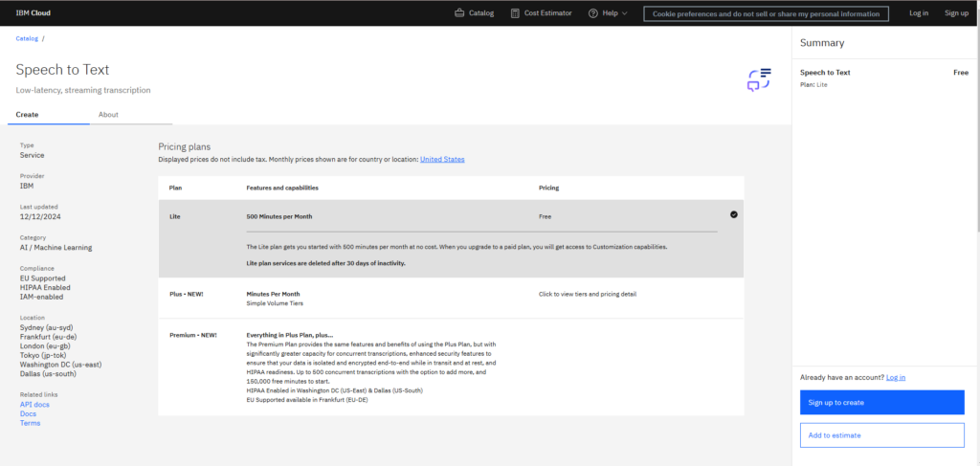Click the Catalog briefcase icon

459,13
